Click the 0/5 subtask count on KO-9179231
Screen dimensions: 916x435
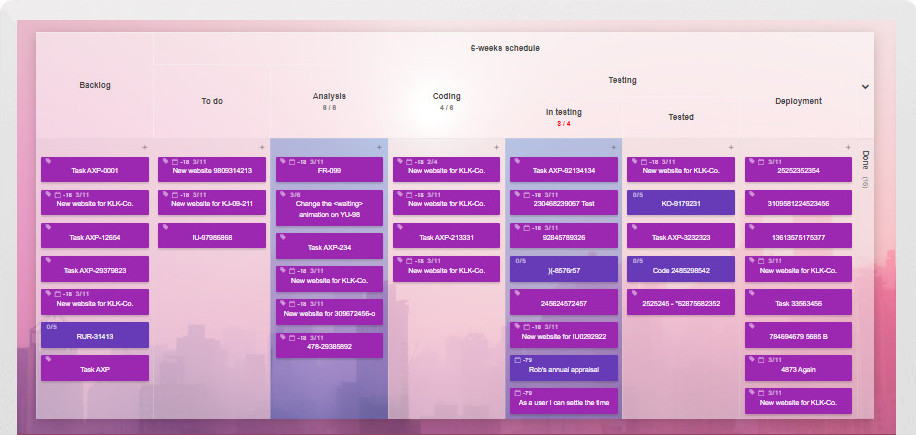638,195
